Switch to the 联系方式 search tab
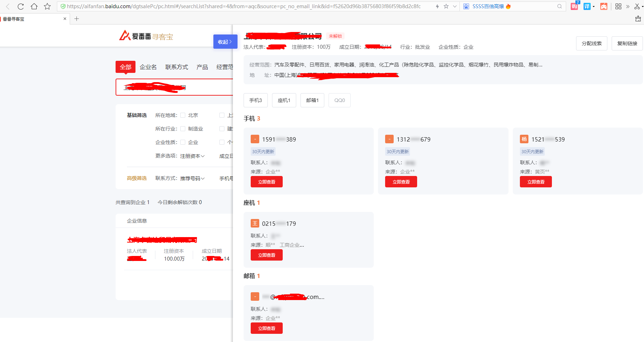644x342 pixels. click(x=177, y=67)
